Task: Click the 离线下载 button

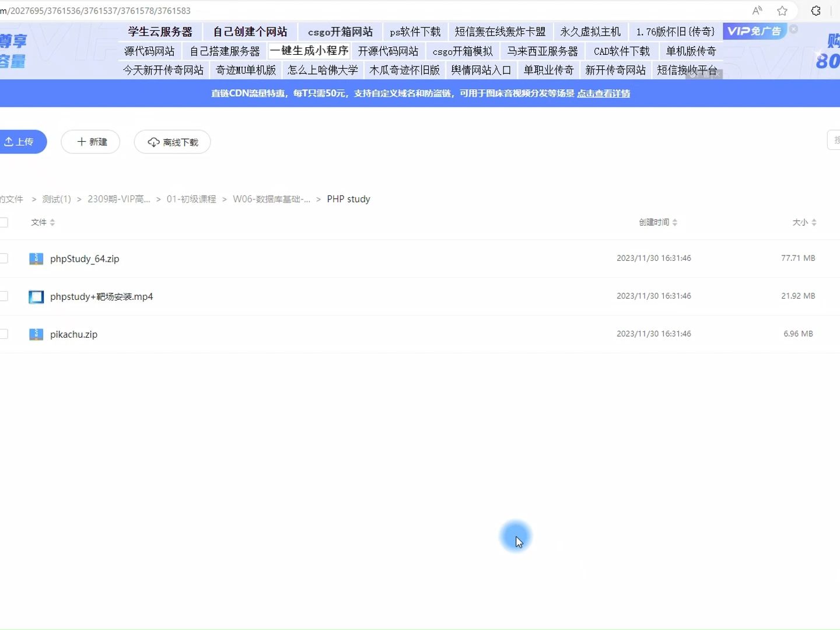Action: [x=172, y=142]
